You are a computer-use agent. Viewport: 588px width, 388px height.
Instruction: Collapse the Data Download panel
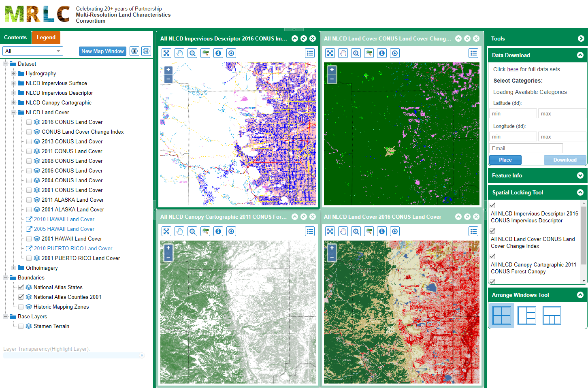click(x=580, y=55)
